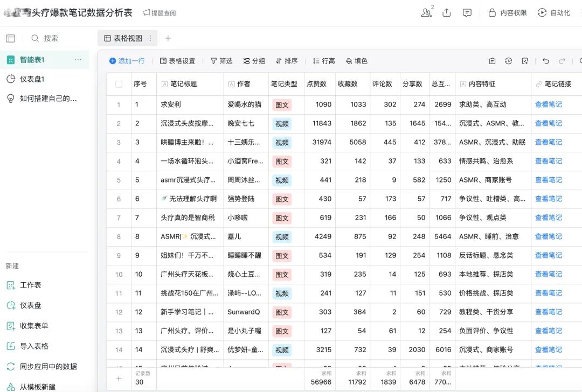Click the share/export icon in header

coord(446,12)
